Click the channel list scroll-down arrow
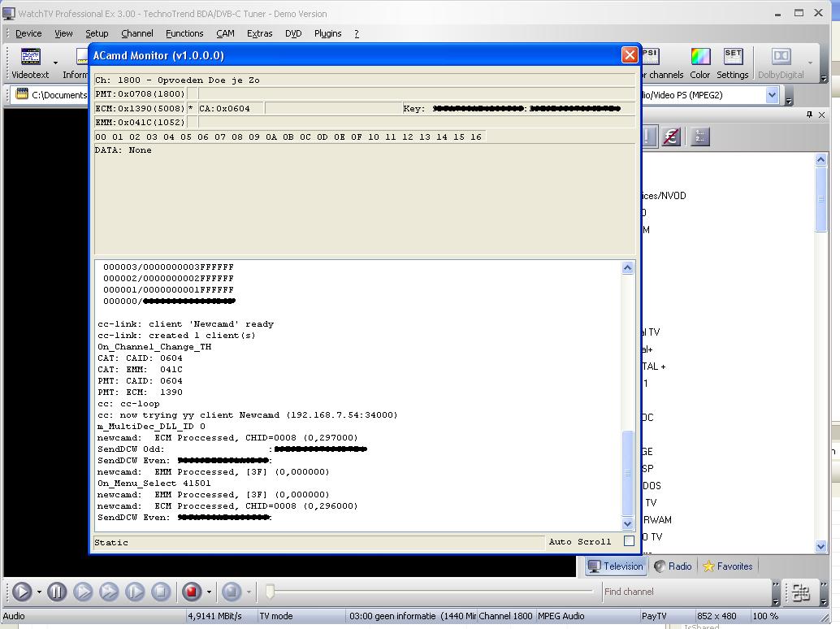 tap(821, 546)
